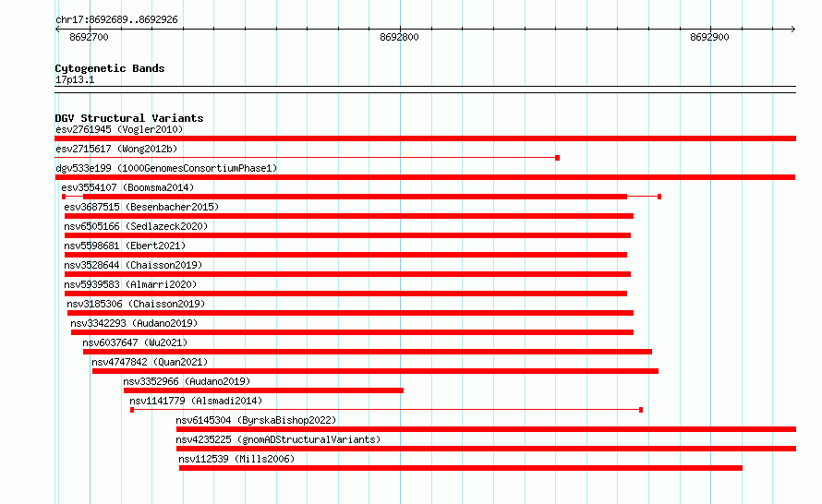
Task: Open dgv533e199 (1000GenomesConsortiumPhase1) variant label
Action: [166, 168]
